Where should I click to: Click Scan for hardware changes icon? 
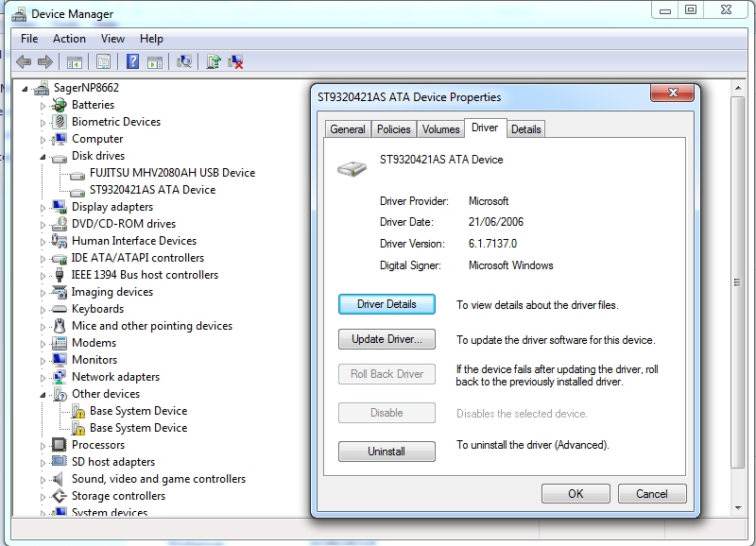[x=183, y=61]
